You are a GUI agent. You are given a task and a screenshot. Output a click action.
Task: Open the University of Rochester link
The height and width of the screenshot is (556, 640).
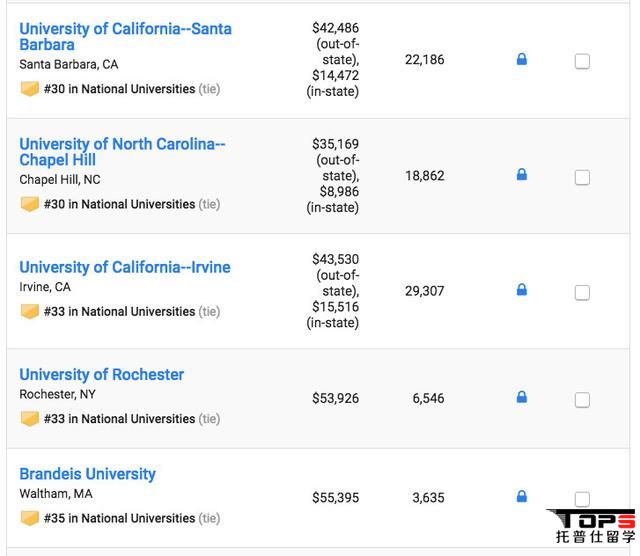pyautogui.click(x=102, y=375)
